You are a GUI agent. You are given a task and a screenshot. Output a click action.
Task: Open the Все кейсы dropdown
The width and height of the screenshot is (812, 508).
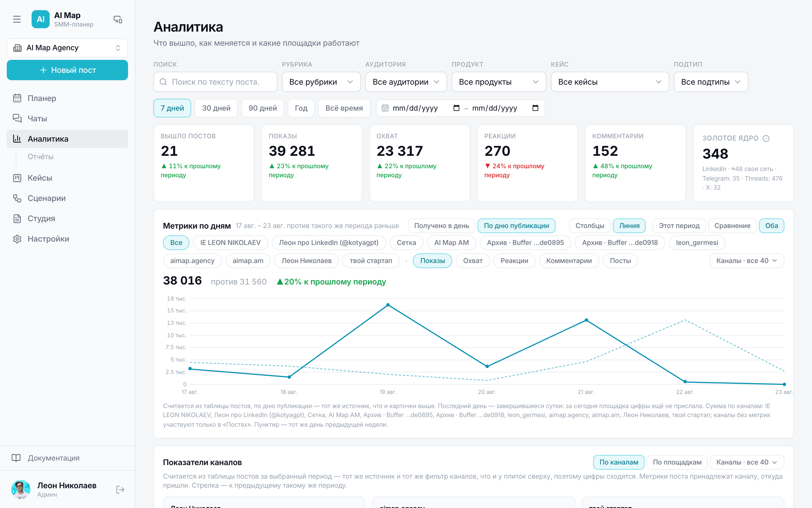(x=610, y=82)
